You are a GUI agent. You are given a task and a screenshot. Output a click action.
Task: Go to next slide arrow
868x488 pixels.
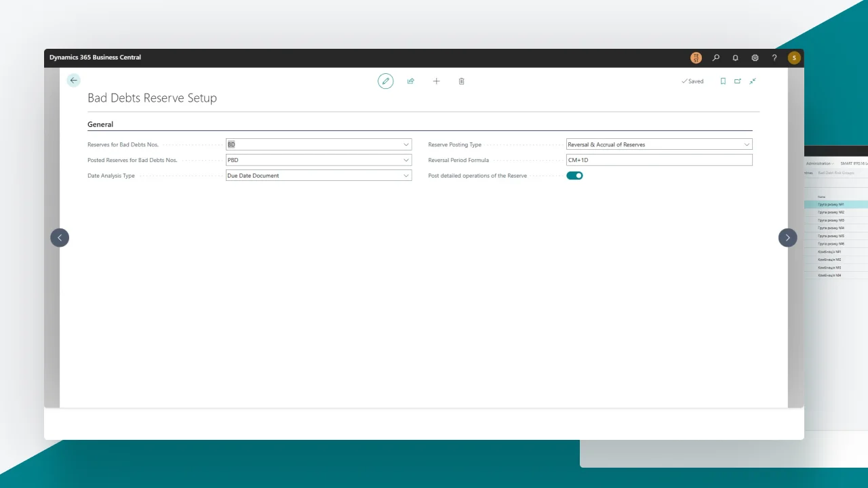(x=787, y=237)
